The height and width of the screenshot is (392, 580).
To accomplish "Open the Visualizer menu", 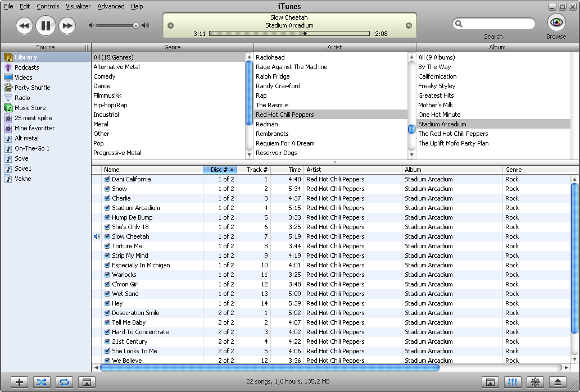I will pos(78,6).
